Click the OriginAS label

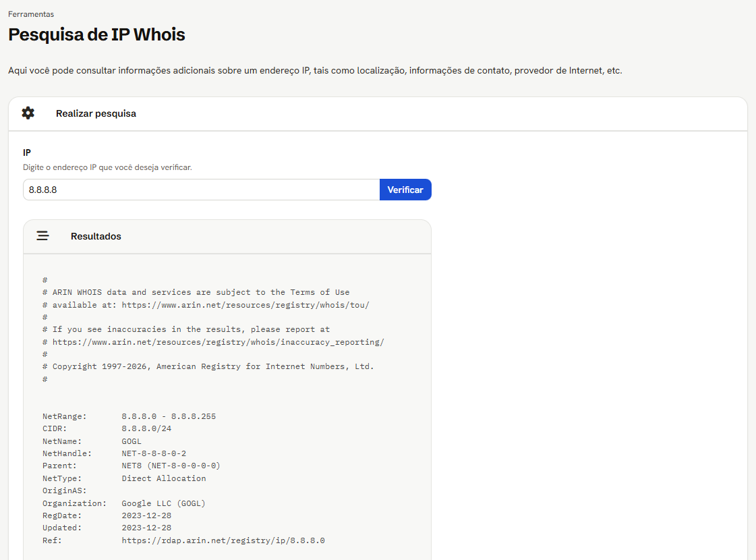(65, 491)
